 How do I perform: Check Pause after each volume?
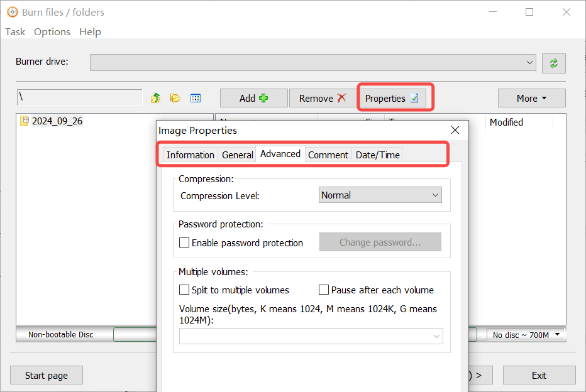[324, 290]
